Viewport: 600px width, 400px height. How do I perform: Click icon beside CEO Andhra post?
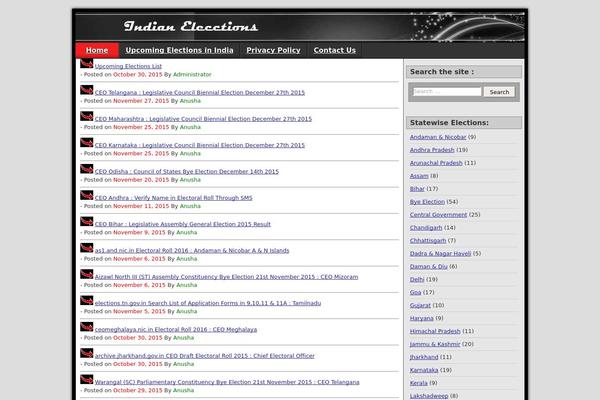86,195
